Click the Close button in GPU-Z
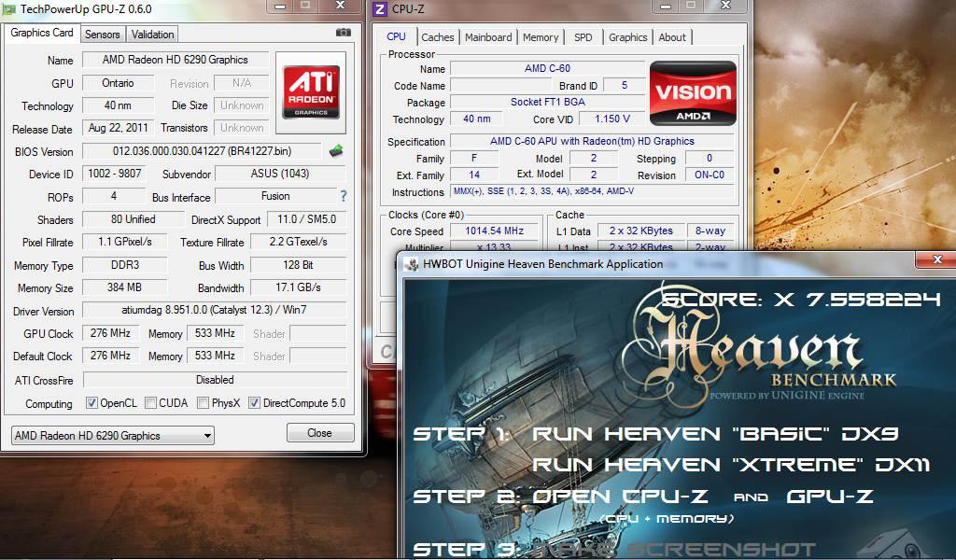956x560 pixels. pos(320,433)
